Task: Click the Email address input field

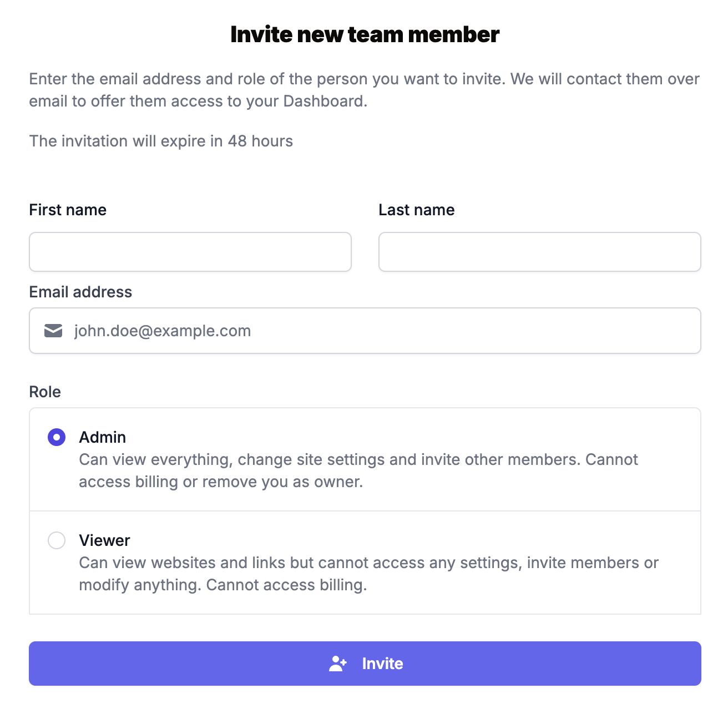Action: 365,331
